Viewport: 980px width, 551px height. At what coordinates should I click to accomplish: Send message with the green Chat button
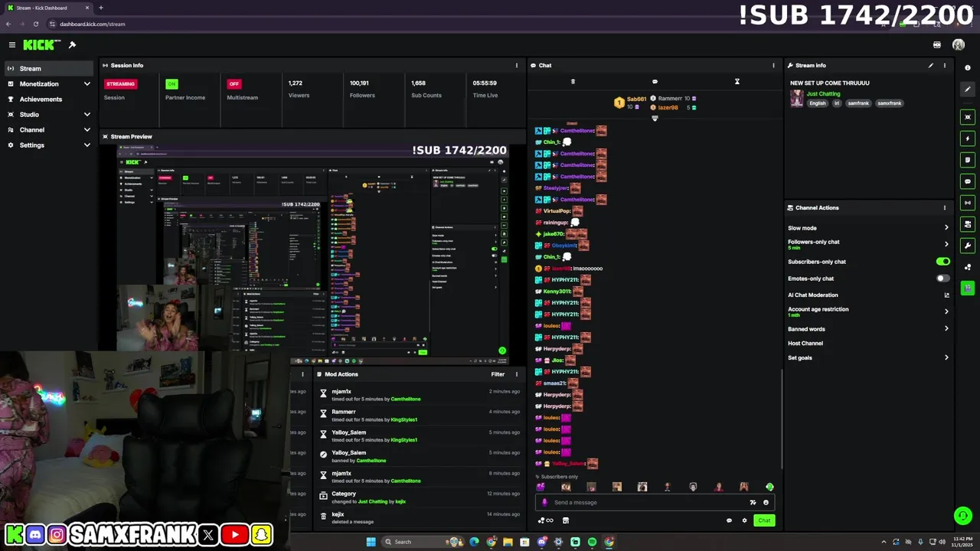(763, 520)
